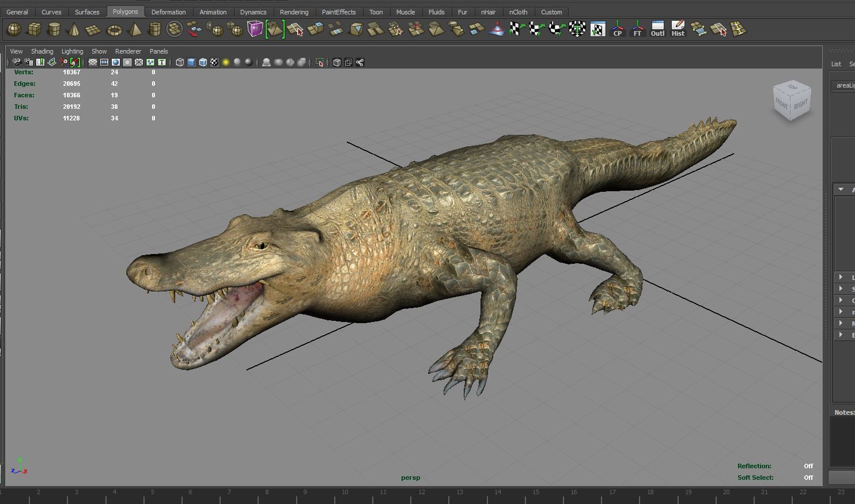Create a polygon torus from the shelf

coord(114,29)
